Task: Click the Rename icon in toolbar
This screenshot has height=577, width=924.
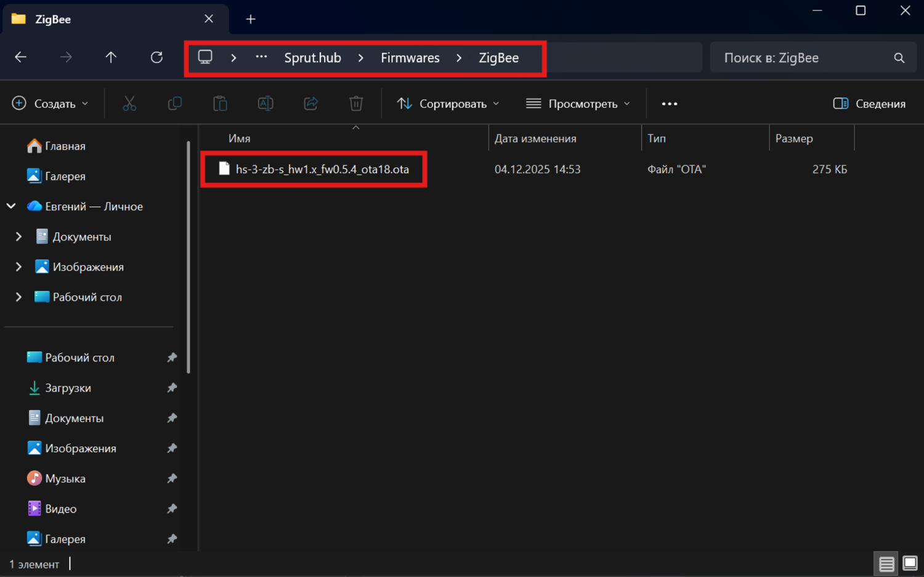Action: point(265,104)
